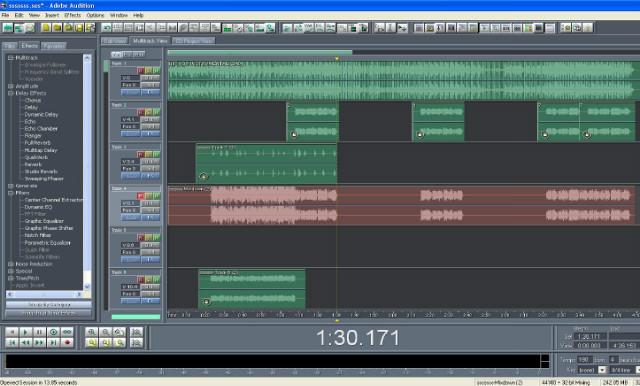Screen dimensions: 640x386
Task: Jump to the beginning of the session
Action: (12, 343)
